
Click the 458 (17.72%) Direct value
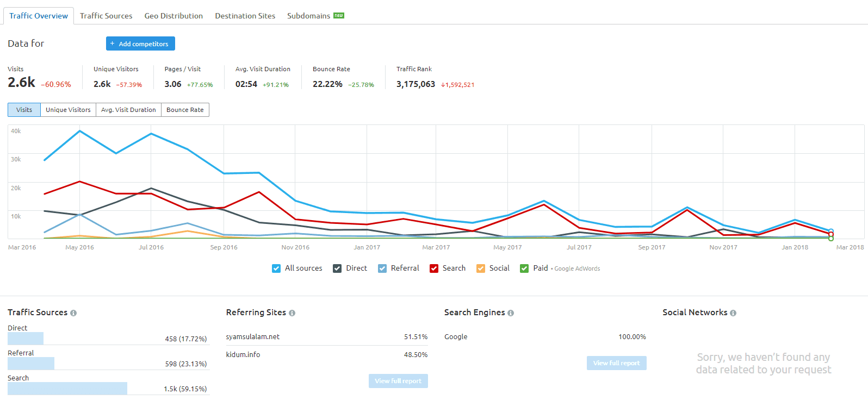click(186, 339)
